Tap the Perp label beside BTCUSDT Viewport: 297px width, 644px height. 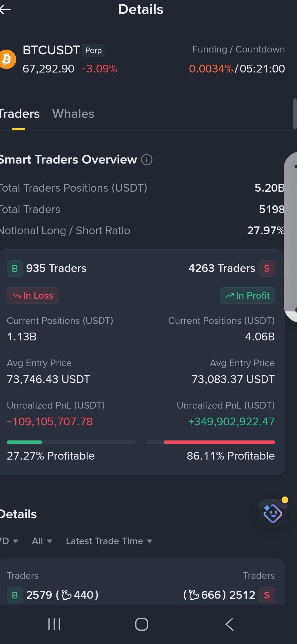tap(94, 50)
